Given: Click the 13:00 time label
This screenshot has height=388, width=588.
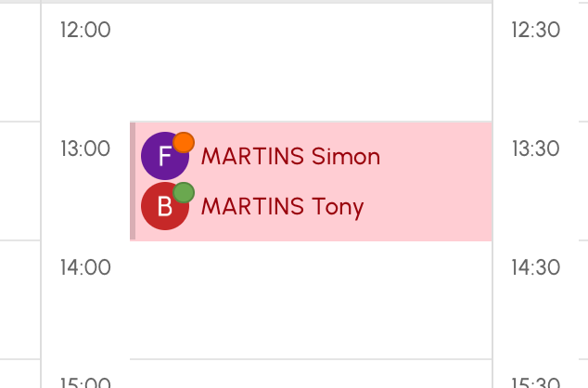Looking at the screenshot, I should (x=85, y=149).
